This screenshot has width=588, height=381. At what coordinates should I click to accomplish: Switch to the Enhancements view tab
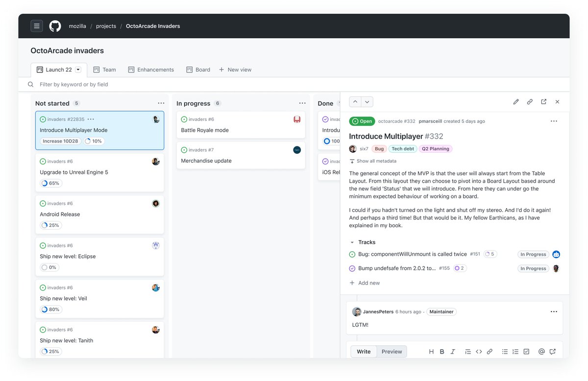pos(151,70)
